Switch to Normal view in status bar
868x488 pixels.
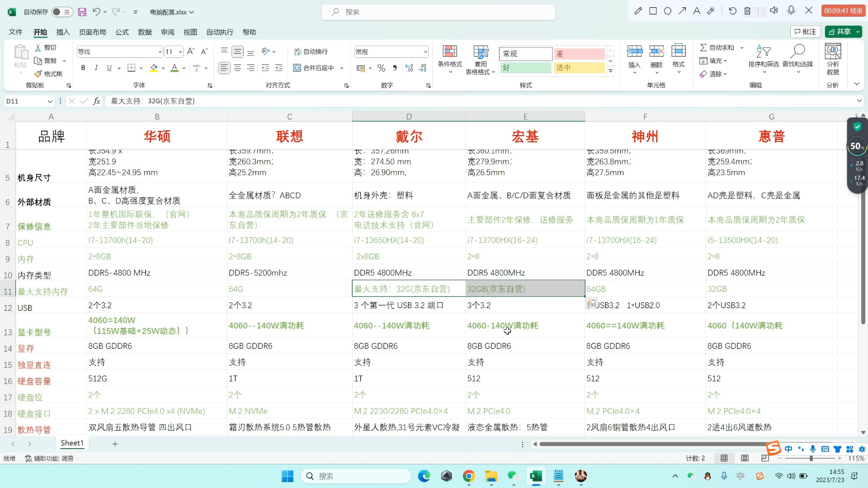[724, 458]
